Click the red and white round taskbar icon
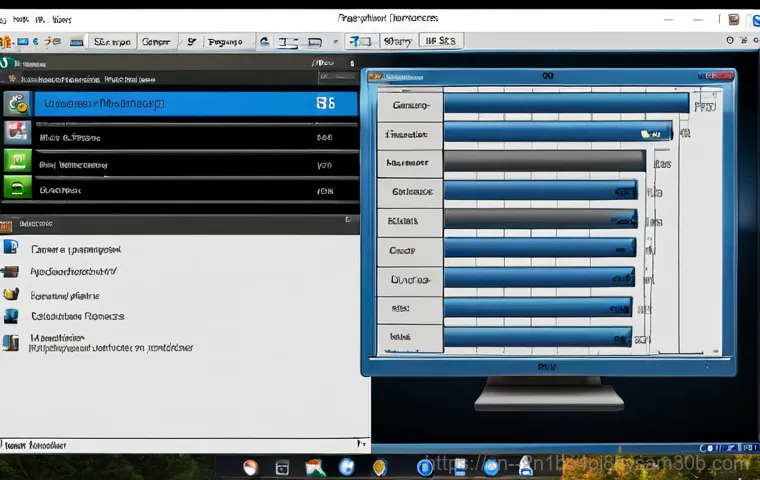 pyautogui.click(x=251, y=467)
